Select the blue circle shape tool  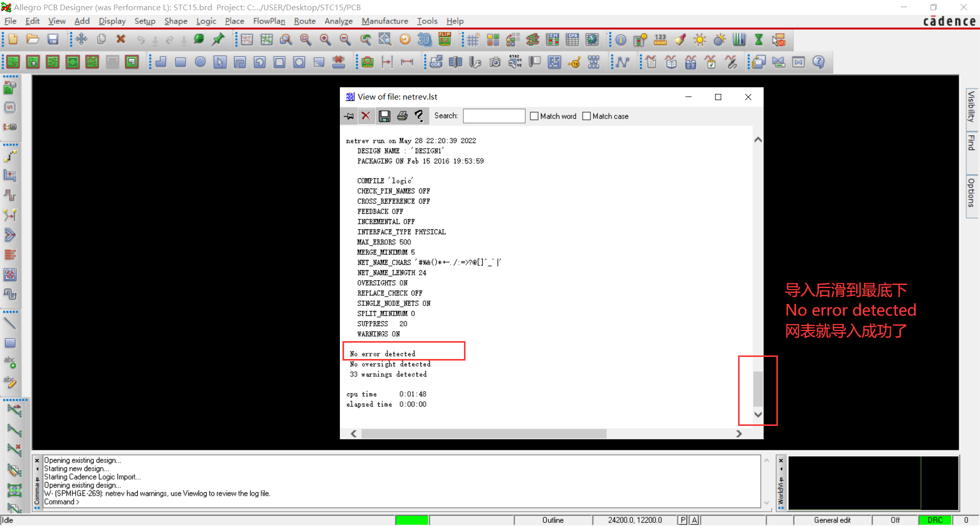click(200, 62)
